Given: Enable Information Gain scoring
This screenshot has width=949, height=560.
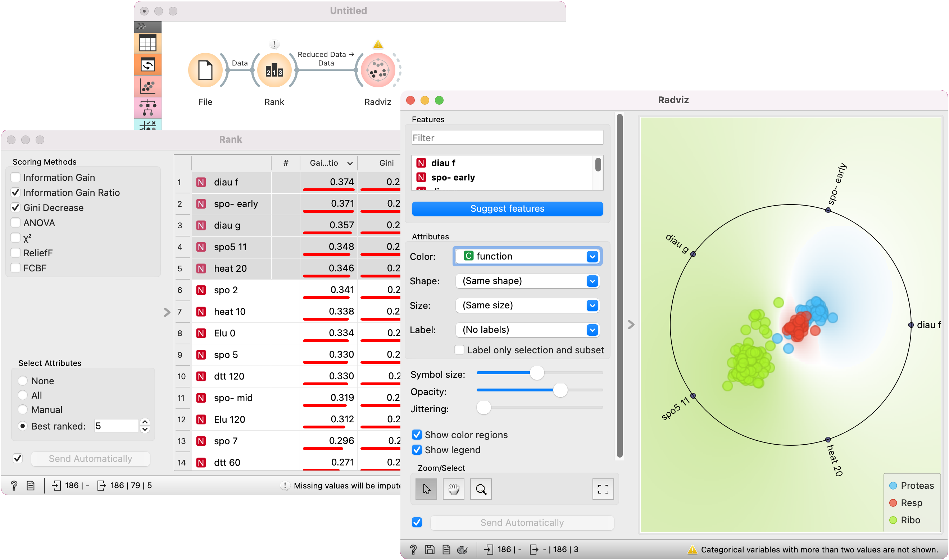Looking at the screenshot, I should point(15,177).
